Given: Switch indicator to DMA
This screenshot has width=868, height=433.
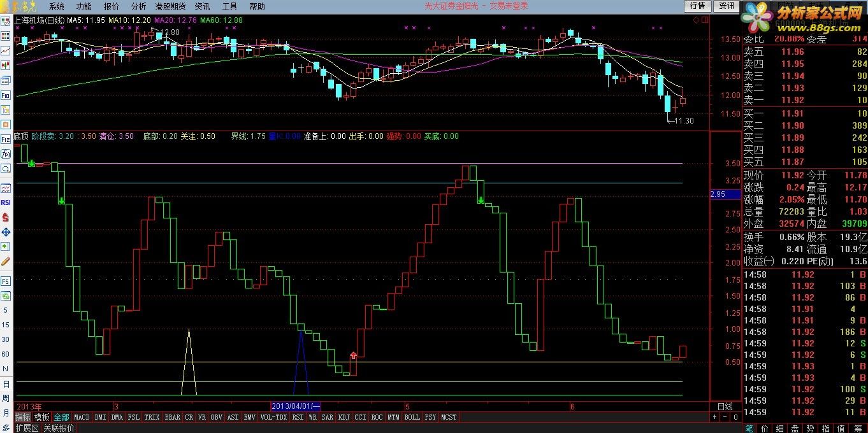Looking at the screenshot, I should pyautogui.click(x=117, y=417).
